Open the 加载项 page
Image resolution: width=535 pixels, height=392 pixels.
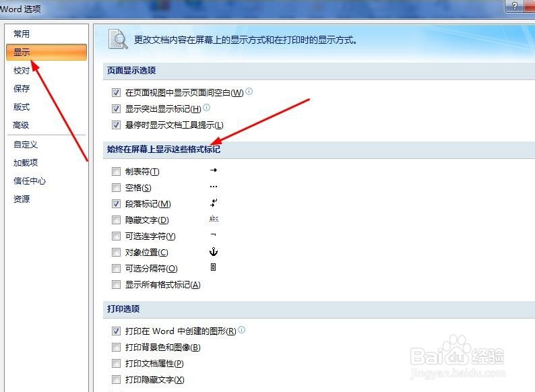(26, 162)
